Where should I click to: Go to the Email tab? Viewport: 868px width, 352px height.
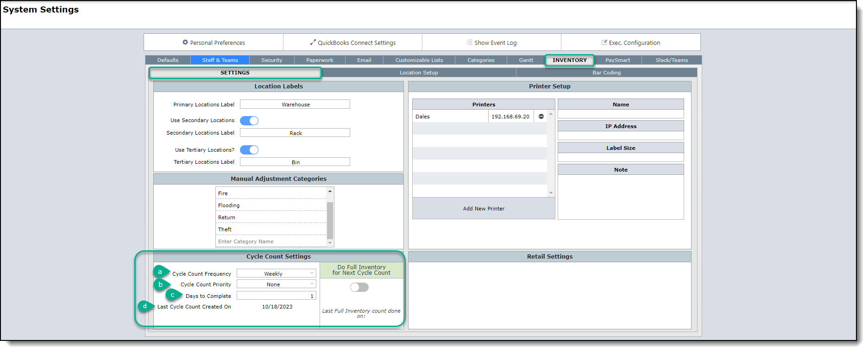point(364,60)
